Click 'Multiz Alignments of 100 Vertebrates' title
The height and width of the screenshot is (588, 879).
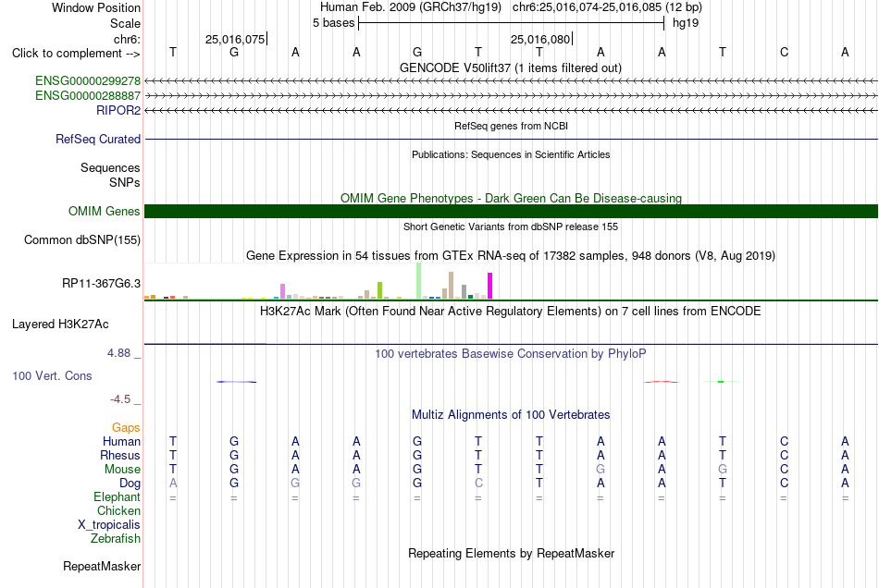[511, 415]
